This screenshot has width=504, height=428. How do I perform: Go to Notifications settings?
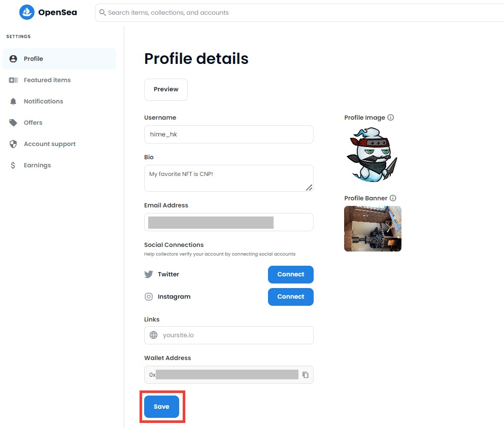43,101
